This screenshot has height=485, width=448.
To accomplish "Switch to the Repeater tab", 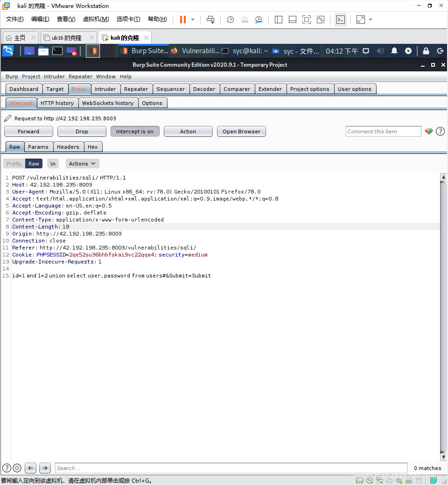I will 136,89.
